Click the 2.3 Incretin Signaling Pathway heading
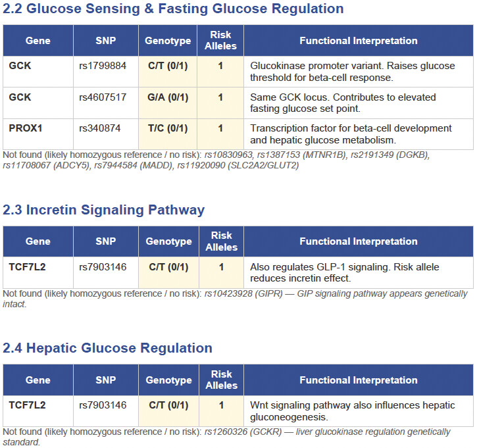The width and height of the screenshot is (477, 448). [104, 211]
